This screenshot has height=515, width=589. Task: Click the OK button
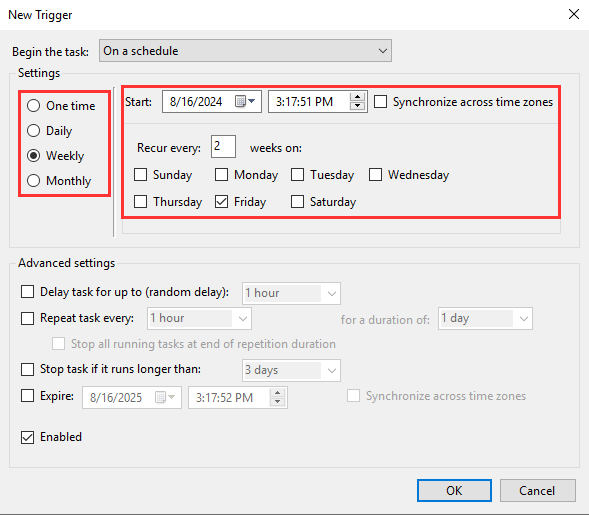coord(454,491)
